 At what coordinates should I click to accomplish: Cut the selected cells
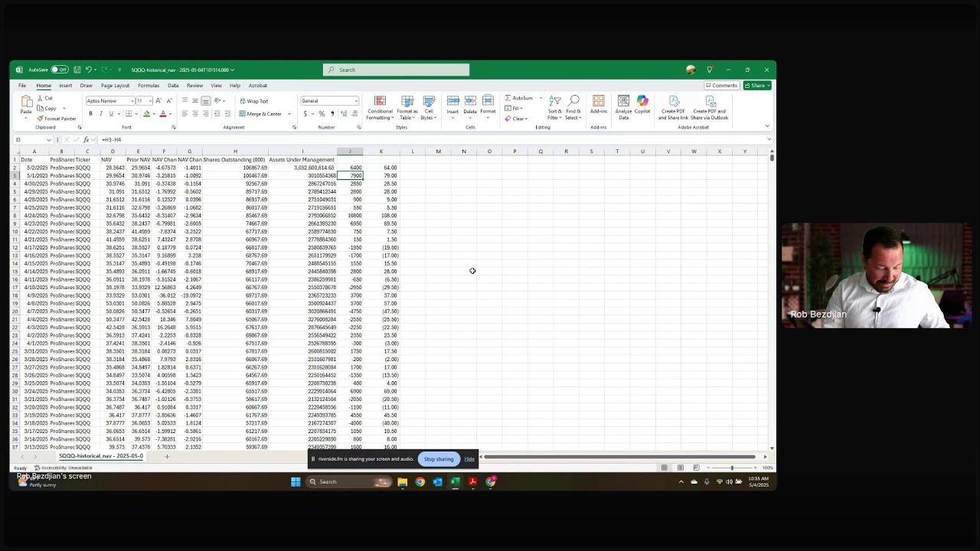(x=45, y=98)
